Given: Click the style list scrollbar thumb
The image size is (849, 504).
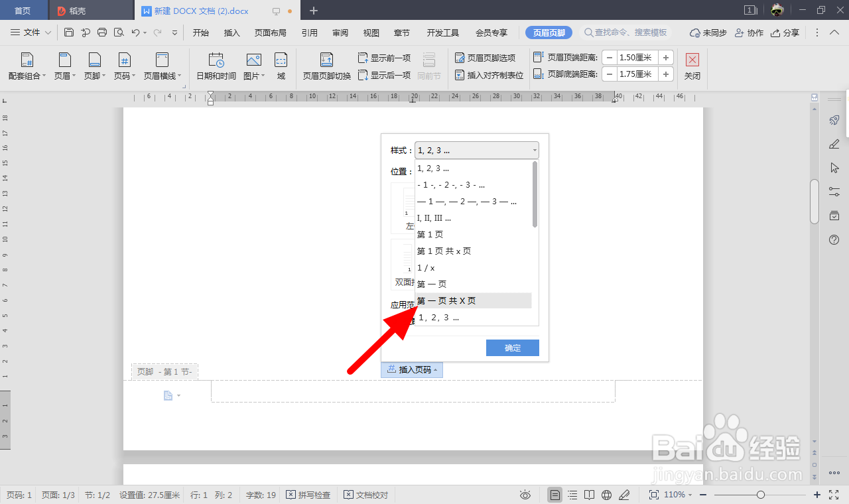Looking at the screenshot, I should [x=535, y=194].
